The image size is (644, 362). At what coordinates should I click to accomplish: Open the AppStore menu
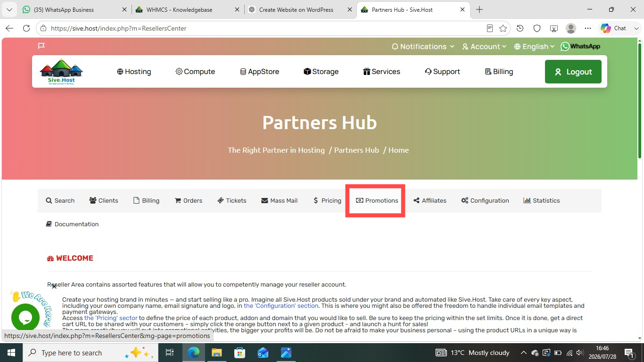(259, 72)
